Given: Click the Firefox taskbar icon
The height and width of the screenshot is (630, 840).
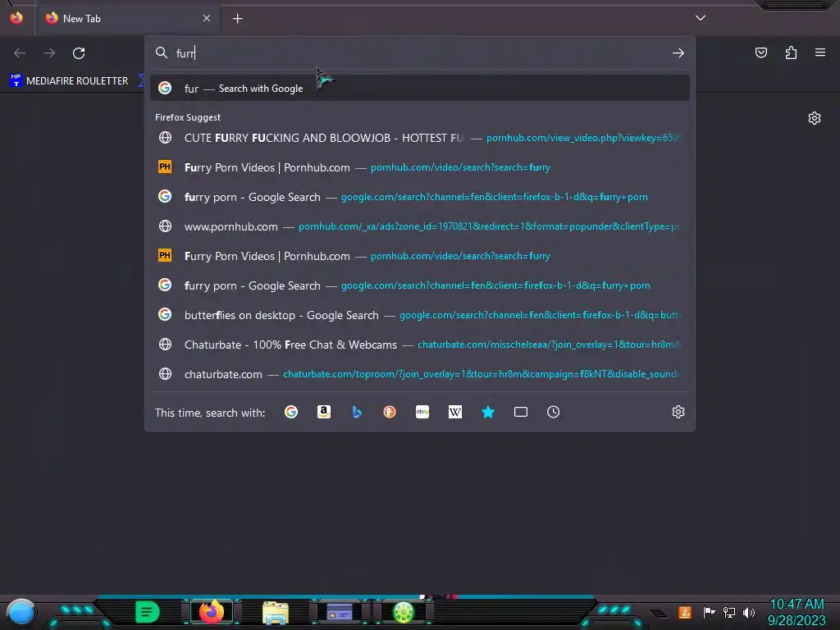Looking at the screenshot, I should click(212, 612).
